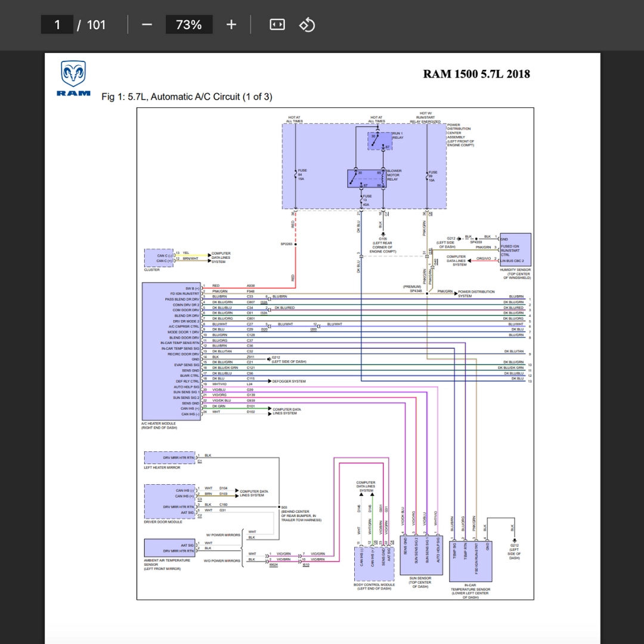Image resolution: width=644 pixels, height=644 pixels.
Task: Click the 73% zoom level field
Action: click(x=189, y=24)
